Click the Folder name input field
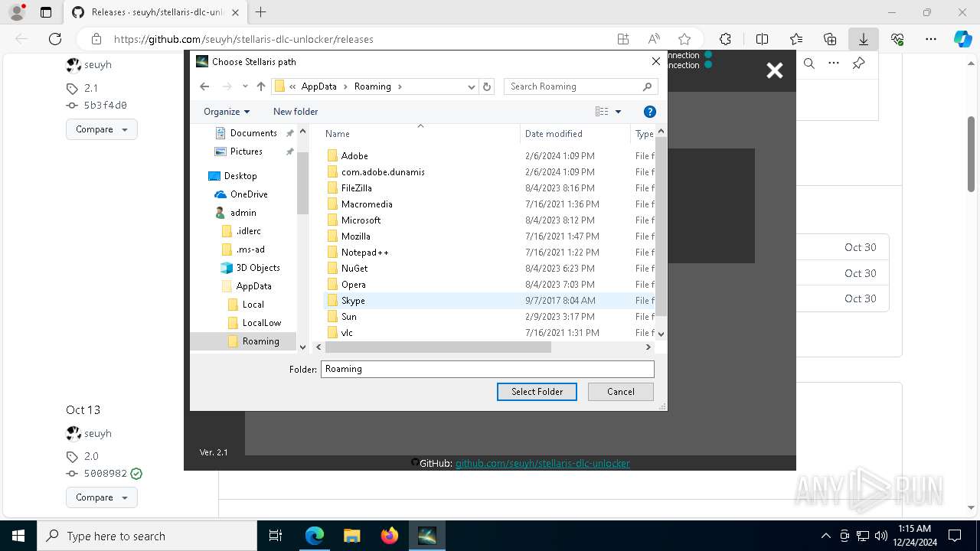Image resolution: width=980 pixels, height=551 pixels. click(x=488, y=369)
